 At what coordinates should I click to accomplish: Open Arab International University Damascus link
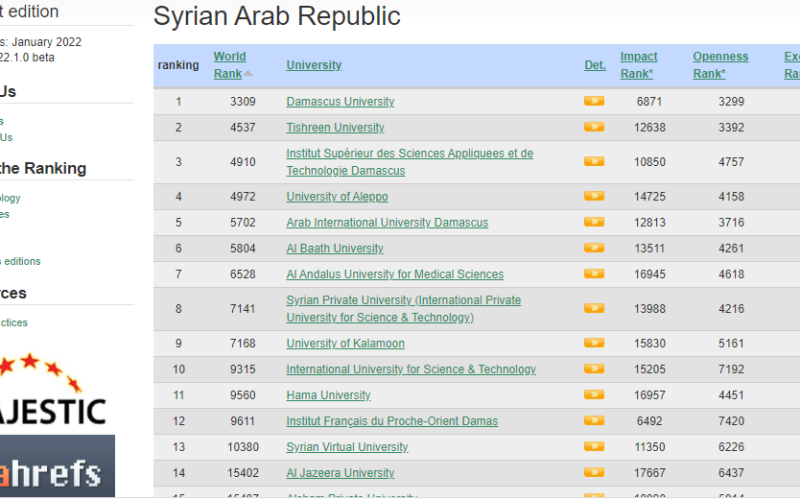tap(387, 222)
